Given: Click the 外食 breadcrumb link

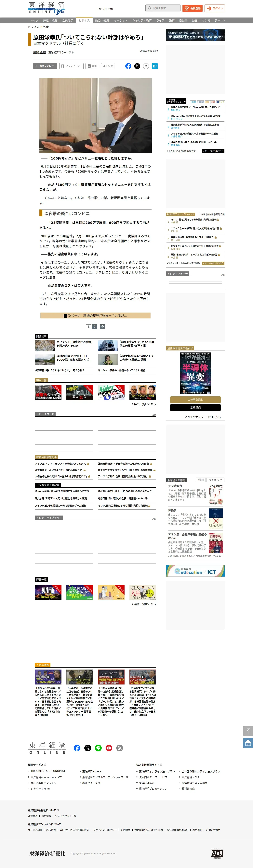Looking at the screenshot, I should point(46,27).
